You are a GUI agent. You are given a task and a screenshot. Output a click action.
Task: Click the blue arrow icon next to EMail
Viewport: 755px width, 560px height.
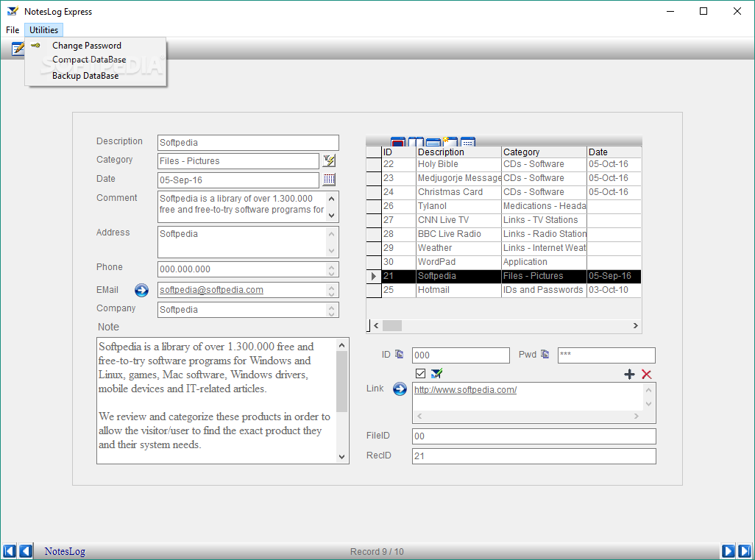point(141,290)
